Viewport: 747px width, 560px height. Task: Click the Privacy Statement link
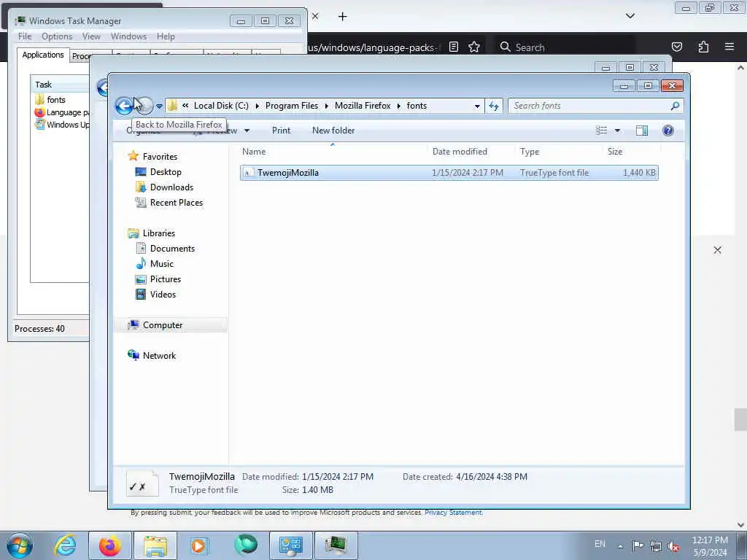pos(453,513)
